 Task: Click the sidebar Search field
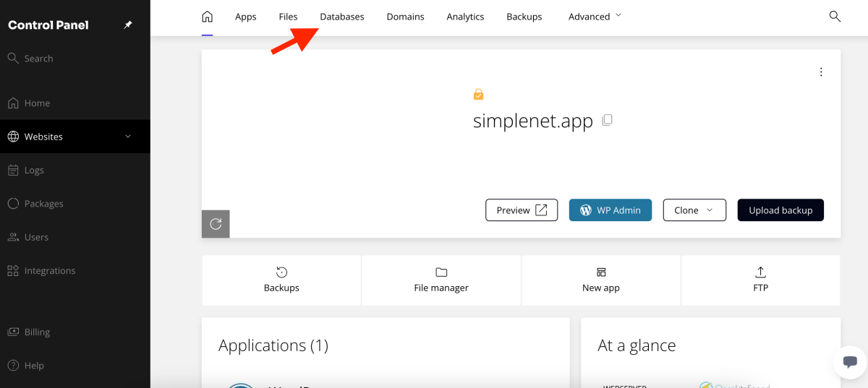(x=39, y=59)
